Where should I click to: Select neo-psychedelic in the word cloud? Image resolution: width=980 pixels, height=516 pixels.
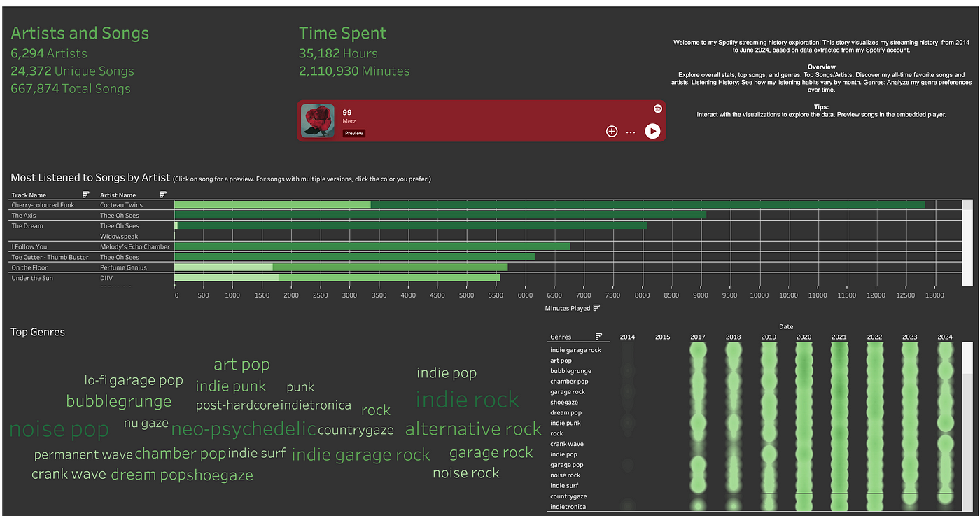244,428
